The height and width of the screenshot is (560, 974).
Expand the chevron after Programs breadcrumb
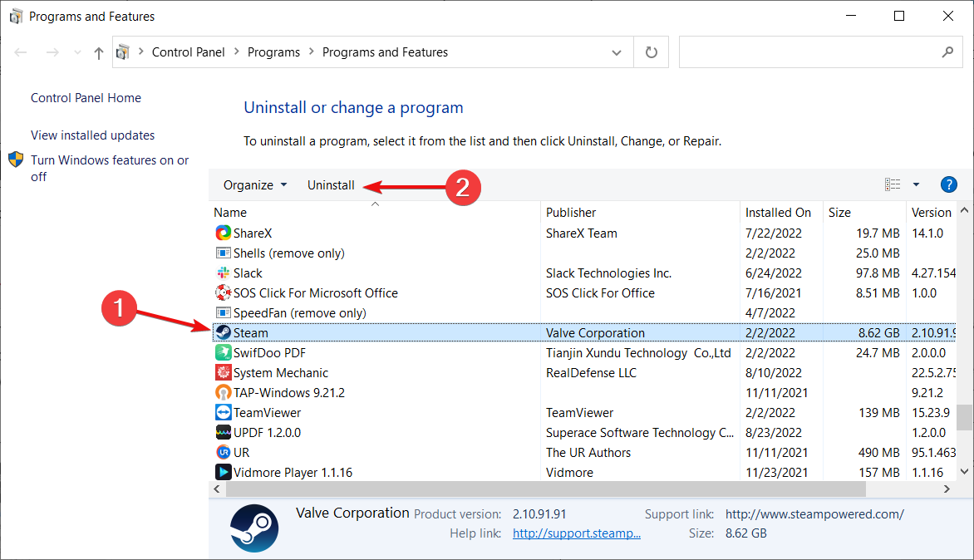(x=311, y=52)
